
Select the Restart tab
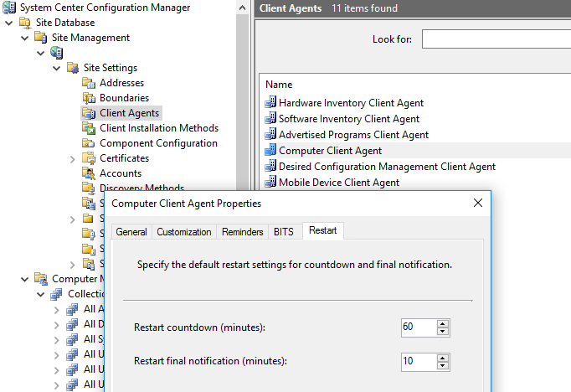[x=322, y=230]
